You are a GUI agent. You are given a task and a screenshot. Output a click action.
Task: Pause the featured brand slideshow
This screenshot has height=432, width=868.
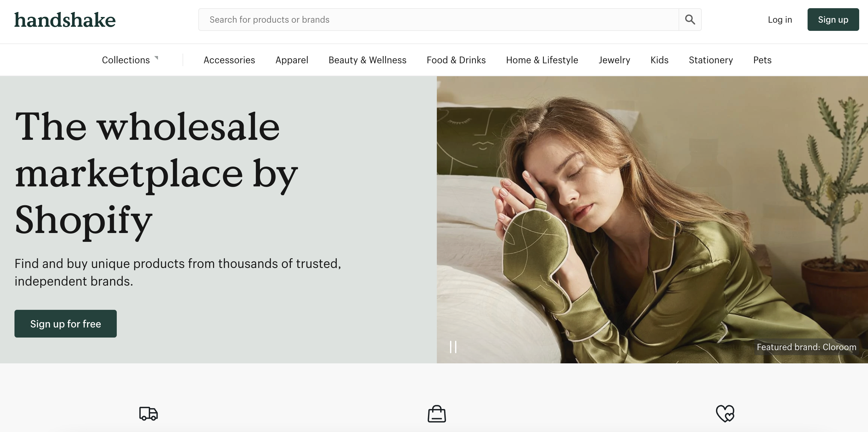(453, 347)
